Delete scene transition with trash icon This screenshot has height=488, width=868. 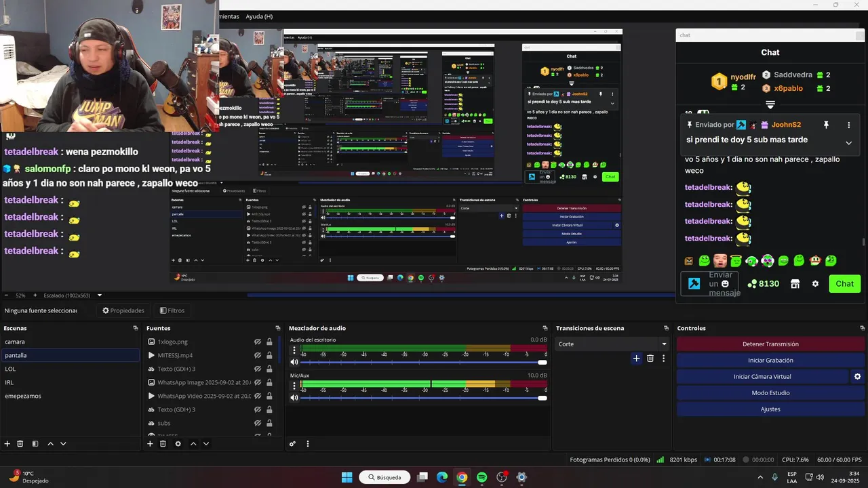coord(650,359)
